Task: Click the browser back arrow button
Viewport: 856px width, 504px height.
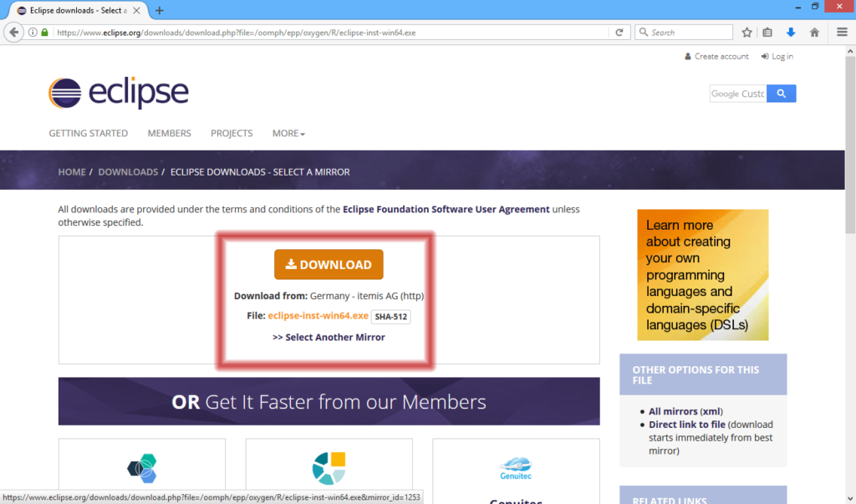Action: (13, 33)
